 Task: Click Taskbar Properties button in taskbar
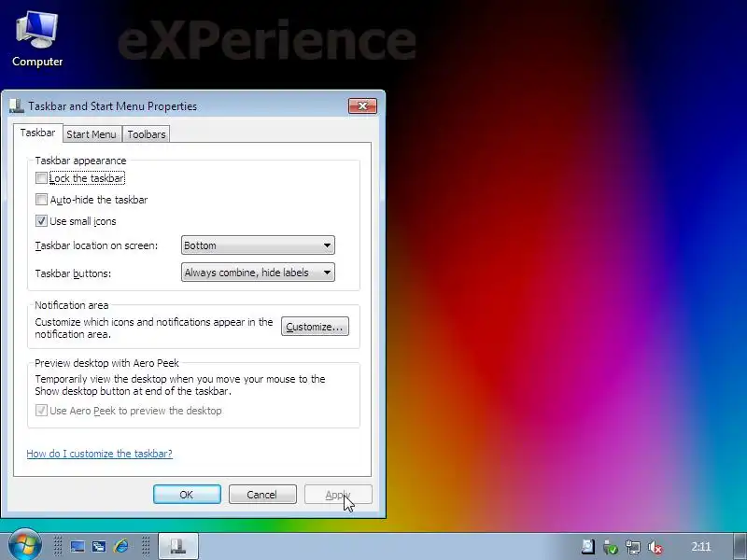point(178,546)
